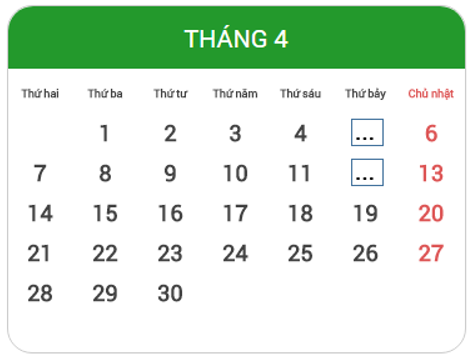Click the Thứ sáu column header
476x362 pixels.
click(301, 93)
